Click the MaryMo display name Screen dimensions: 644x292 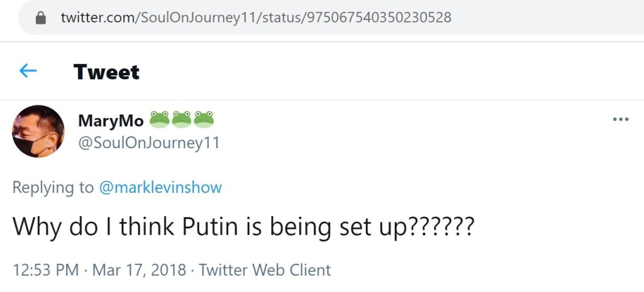(110, 120)
